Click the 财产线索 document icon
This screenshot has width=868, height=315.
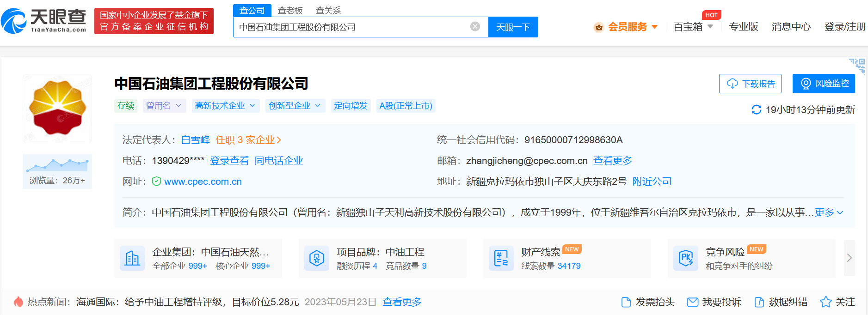[x=501, y=258]
